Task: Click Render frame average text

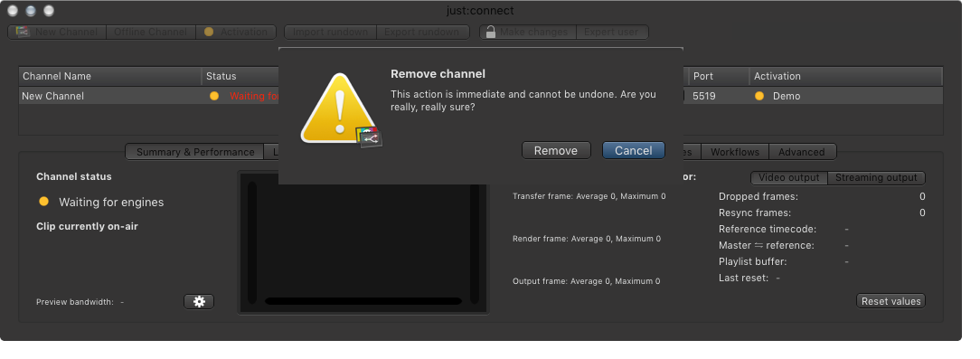Action: 586,239
